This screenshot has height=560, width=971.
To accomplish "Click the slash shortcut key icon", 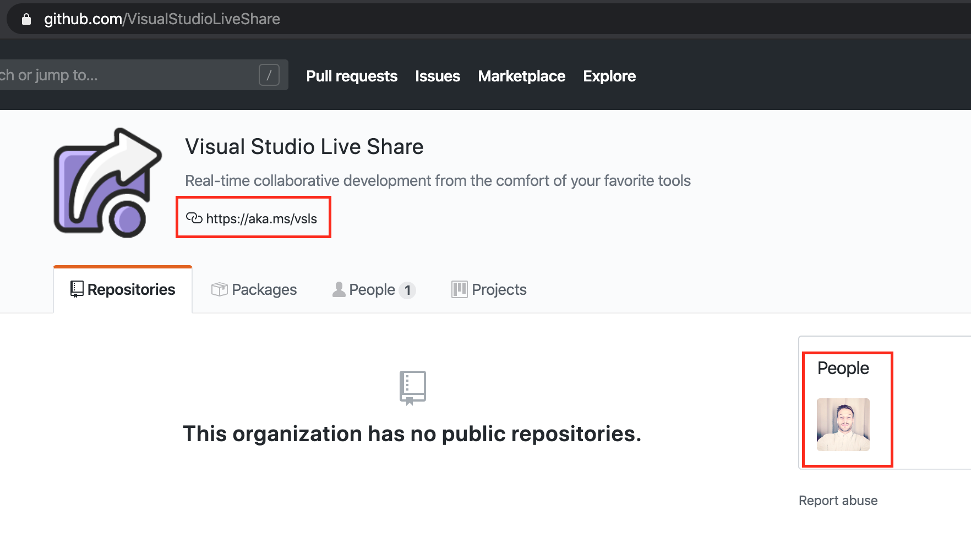I will (x=269, y=75).
